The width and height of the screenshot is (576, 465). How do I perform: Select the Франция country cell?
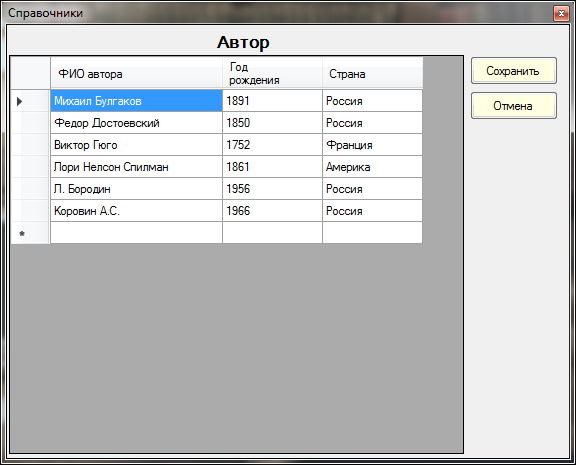(x=372, y=145)
